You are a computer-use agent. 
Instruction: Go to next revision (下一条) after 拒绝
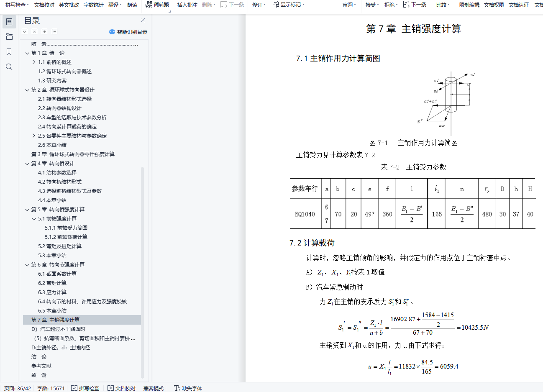click(415, 5)
